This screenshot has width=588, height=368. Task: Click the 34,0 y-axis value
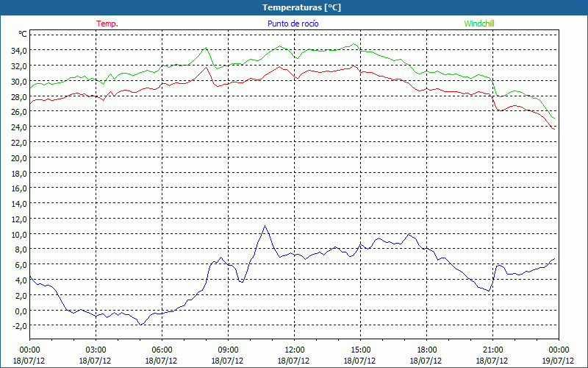click(19, 51)
